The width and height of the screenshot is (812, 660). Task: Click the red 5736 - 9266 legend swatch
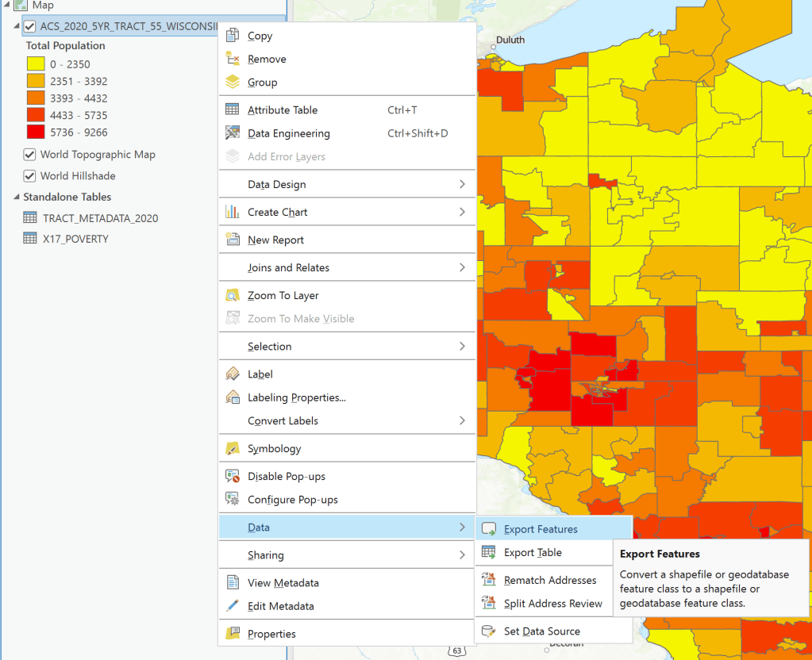click(x=36, y=132)
